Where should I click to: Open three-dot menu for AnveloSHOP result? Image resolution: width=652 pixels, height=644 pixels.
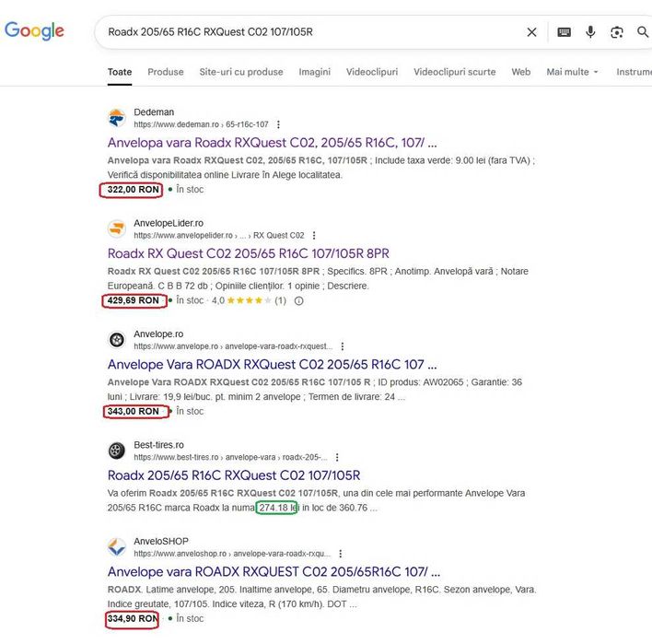click(341, 554)
